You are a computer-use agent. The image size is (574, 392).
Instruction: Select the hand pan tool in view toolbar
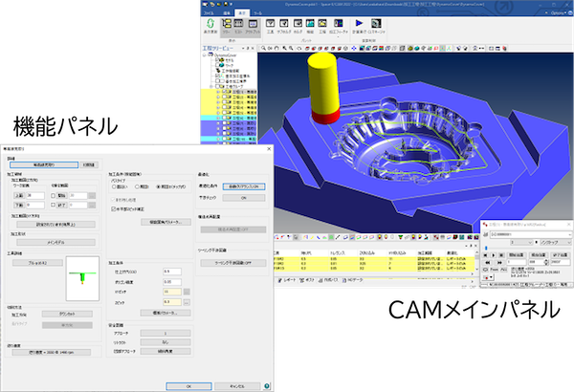tap(277, 48)
